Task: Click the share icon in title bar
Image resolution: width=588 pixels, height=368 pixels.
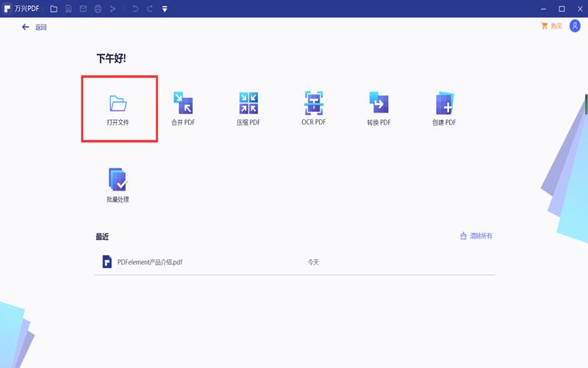Action: [112, 9]
